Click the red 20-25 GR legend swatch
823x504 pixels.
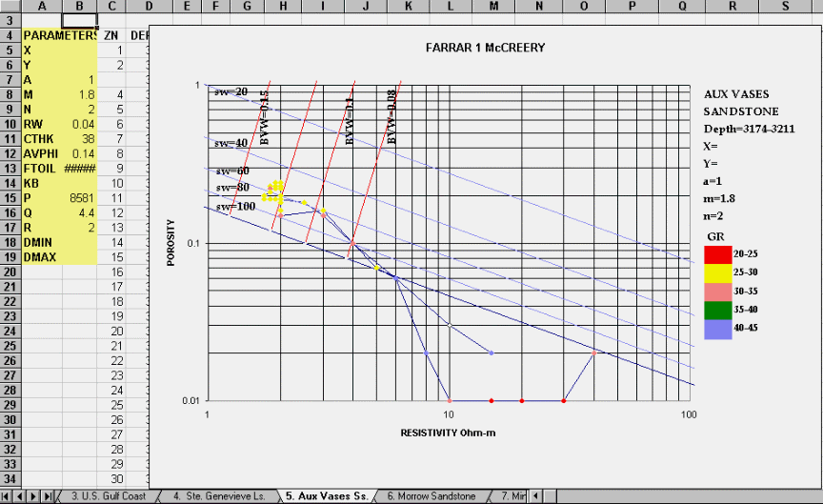(717, 252)
